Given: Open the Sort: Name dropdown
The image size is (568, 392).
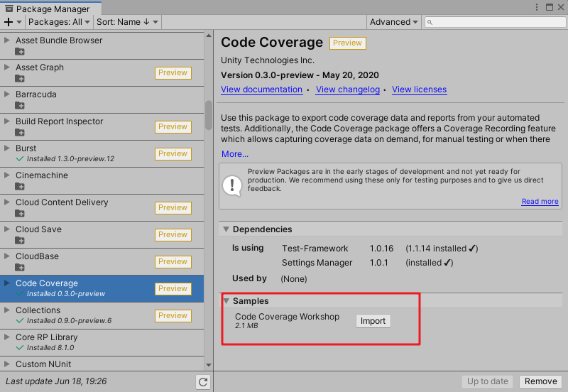Looking at the screenshot, I should tap(127, 22).
